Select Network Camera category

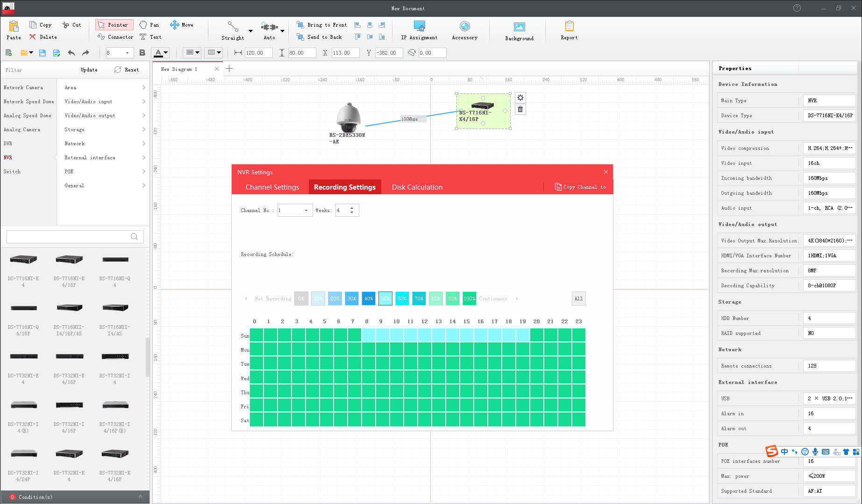(23, 87)
